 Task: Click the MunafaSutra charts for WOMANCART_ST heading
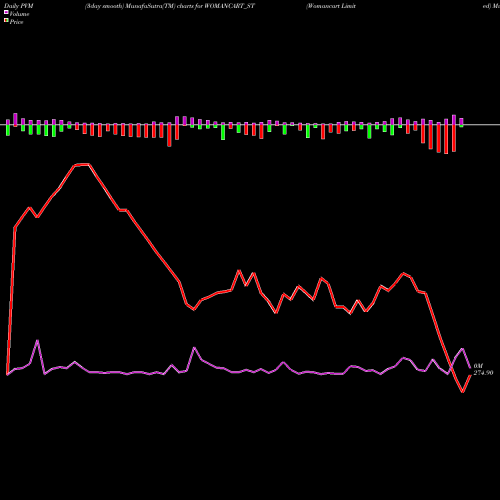pos(170,6)
